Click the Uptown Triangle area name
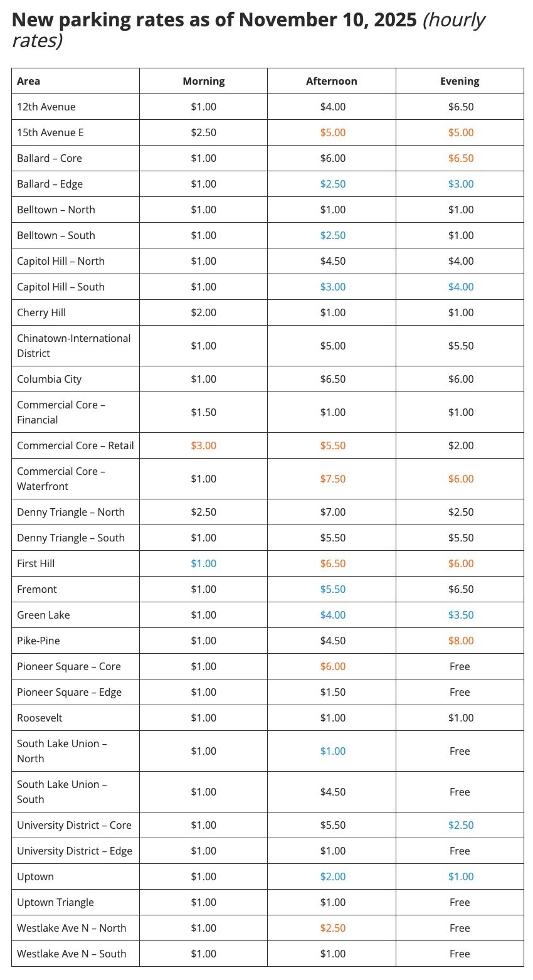The image size is (533, 980). (x=55, y=902)
